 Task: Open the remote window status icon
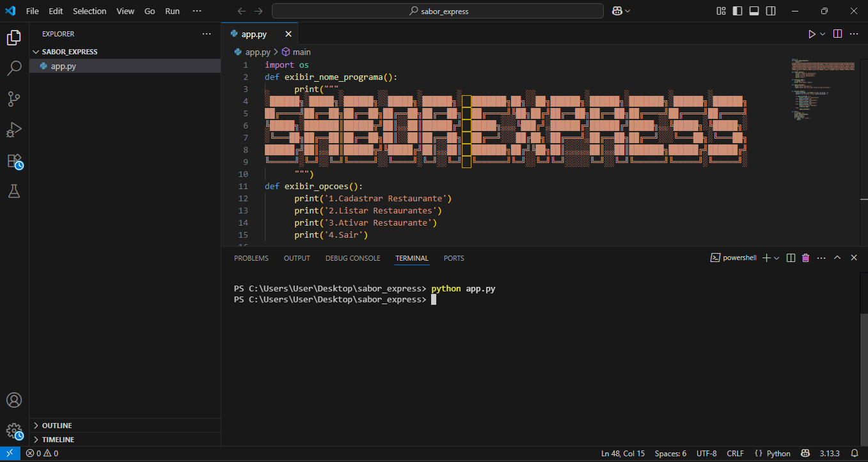pos(10,454)
